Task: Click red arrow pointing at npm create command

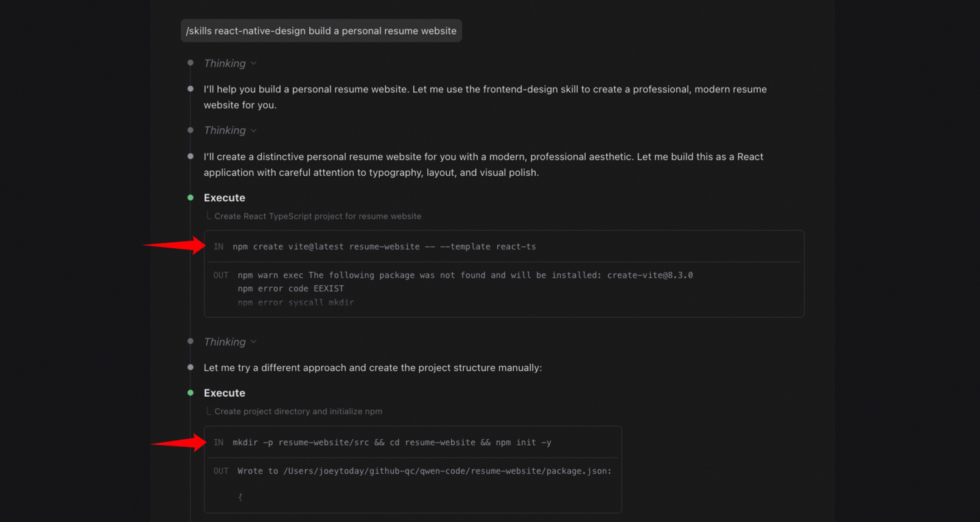Action: (x=175, y=246)
